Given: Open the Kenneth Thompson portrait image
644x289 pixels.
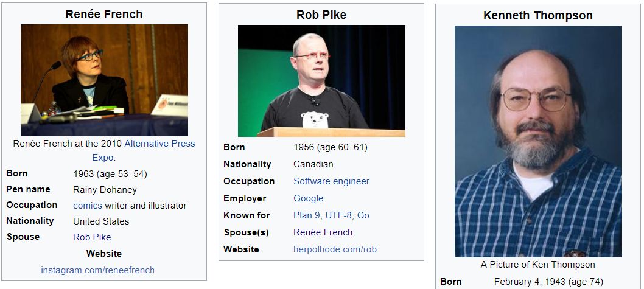Looking at the screenshot, I should tap(538, 141).
